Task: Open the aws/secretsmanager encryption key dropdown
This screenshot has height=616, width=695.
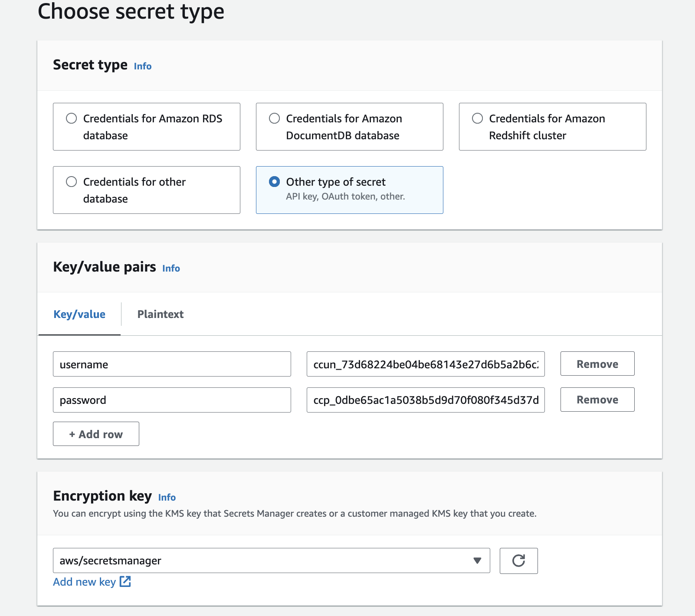Action: pyautogui.click(x=271, y=560)
